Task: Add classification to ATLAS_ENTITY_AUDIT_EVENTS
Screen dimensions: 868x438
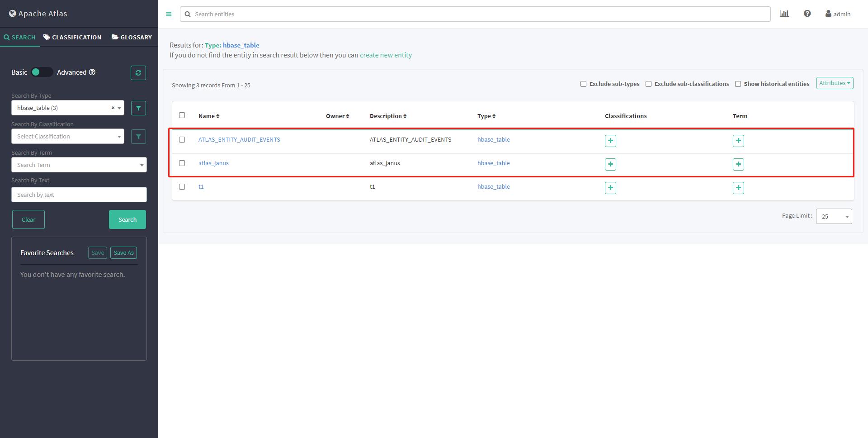Action: coord(610,141)
